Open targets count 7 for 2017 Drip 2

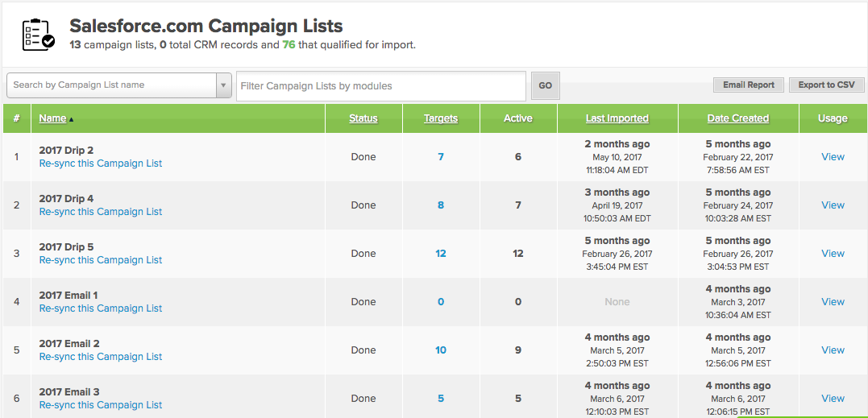pyautogui.click(x=441, y=157)
